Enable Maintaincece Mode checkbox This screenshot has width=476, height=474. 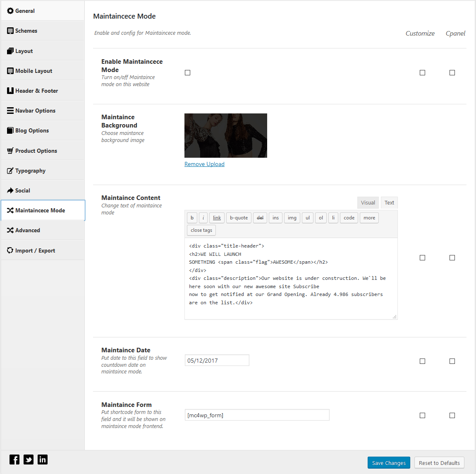pos(188,72)
